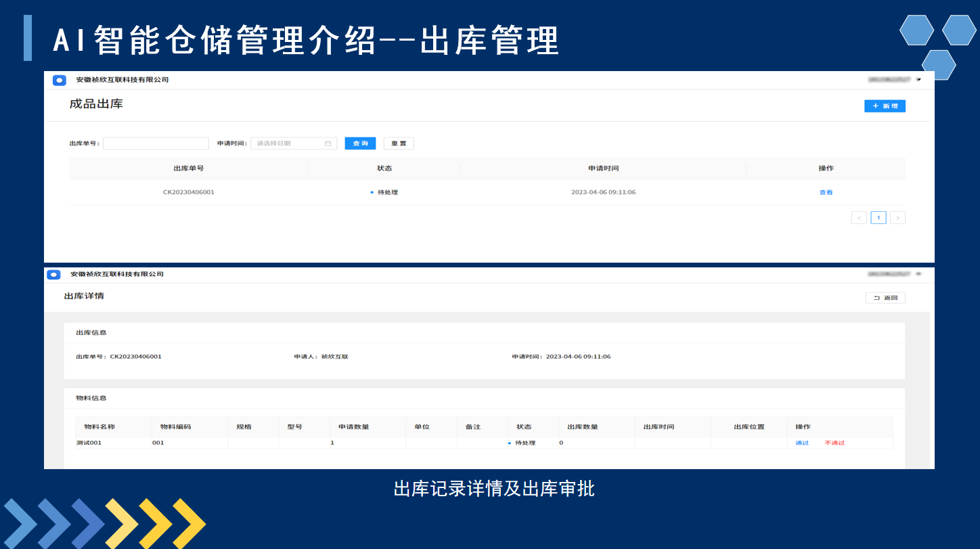Open the user account dropdown in 出库详情 window
980x549 pixels.
tap(895, 274)
